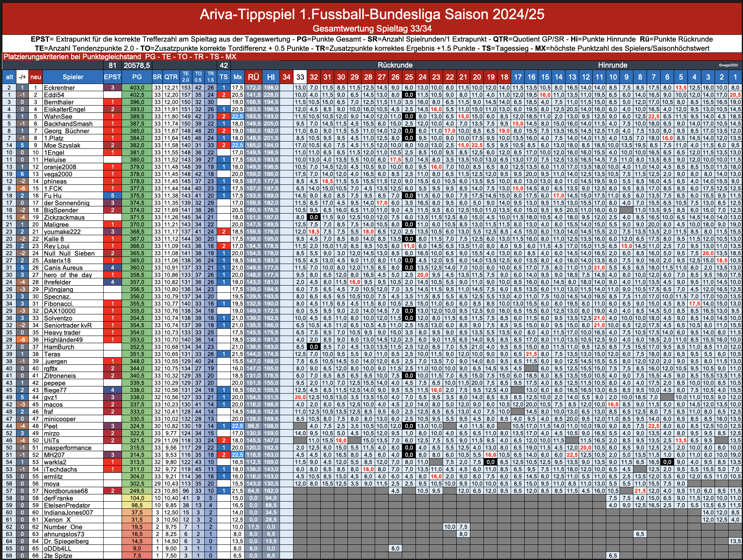Click player name 'vega2000' in the list
The image size is (743, 560).
(58, 174)
